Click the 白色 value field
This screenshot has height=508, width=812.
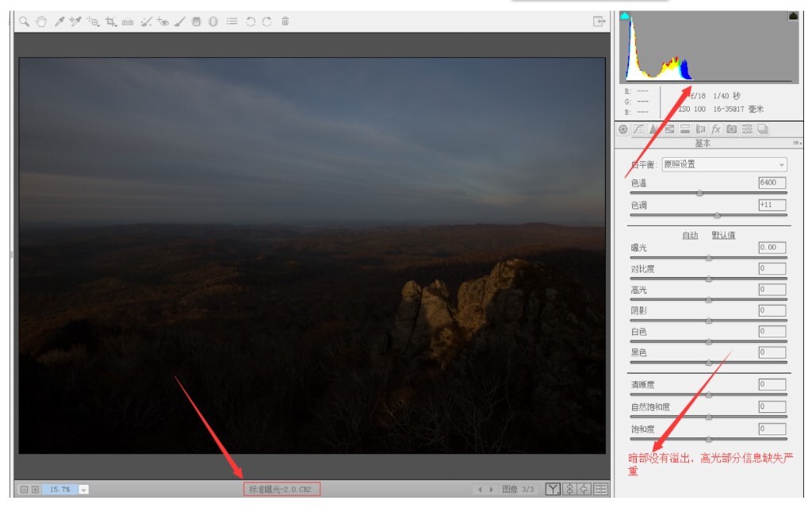pos(772,331)
